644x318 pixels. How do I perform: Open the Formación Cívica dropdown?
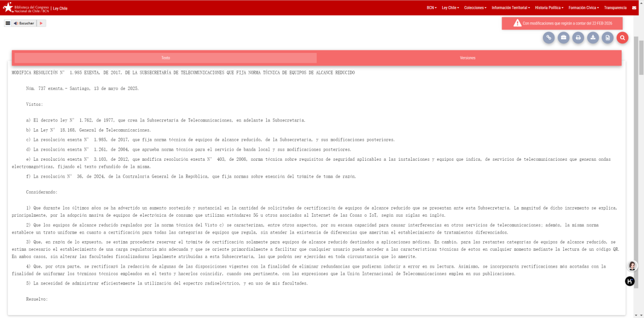click(584, 8)
